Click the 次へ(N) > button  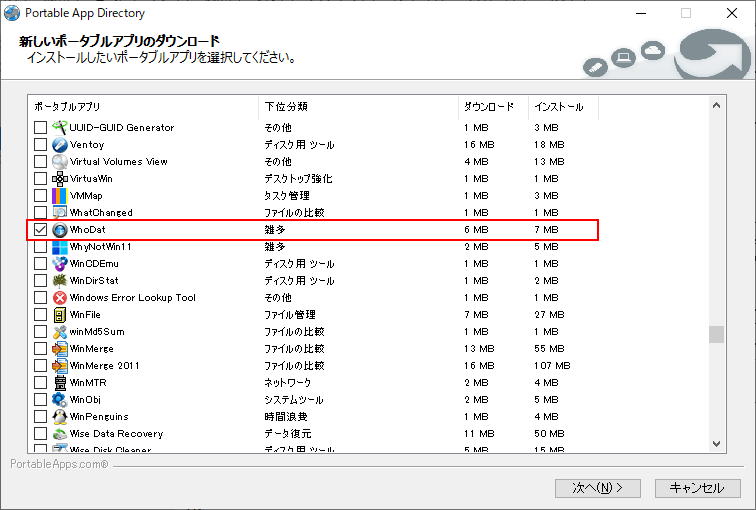[598, 488]
